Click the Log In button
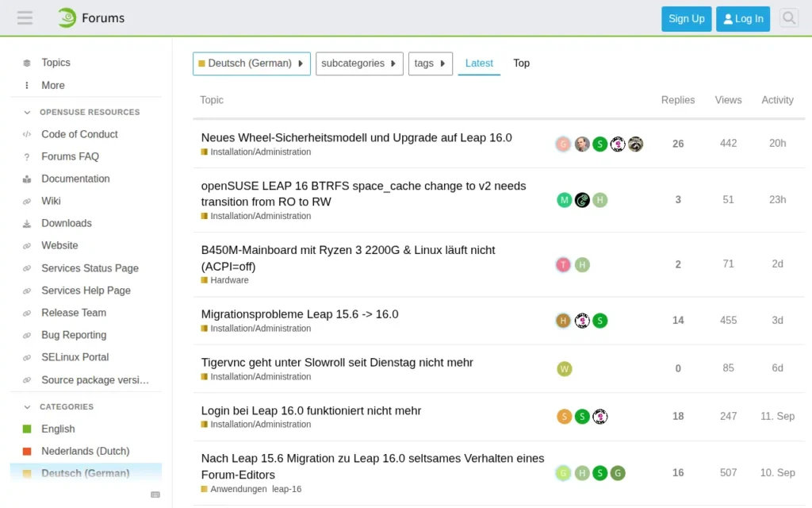 (742, 19)
